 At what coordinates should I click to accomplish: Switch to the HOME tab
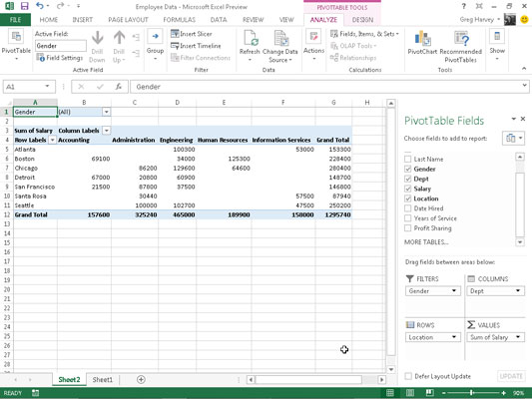[49, 20]
